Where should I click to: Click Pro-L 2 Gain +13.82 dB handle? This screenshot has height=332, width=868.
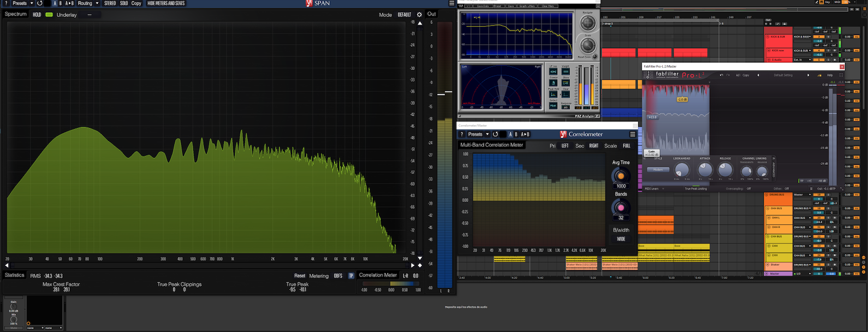(651, 153)
